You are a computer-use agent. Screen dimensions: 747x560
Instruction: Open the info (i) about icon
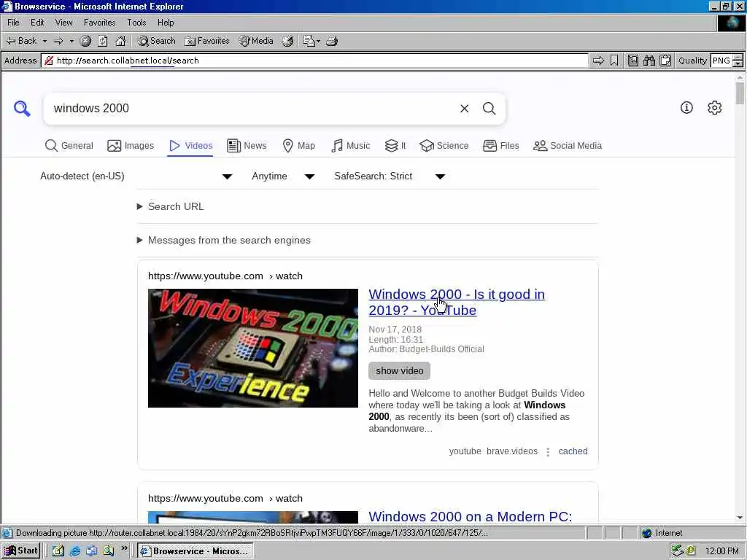point(686,108)
